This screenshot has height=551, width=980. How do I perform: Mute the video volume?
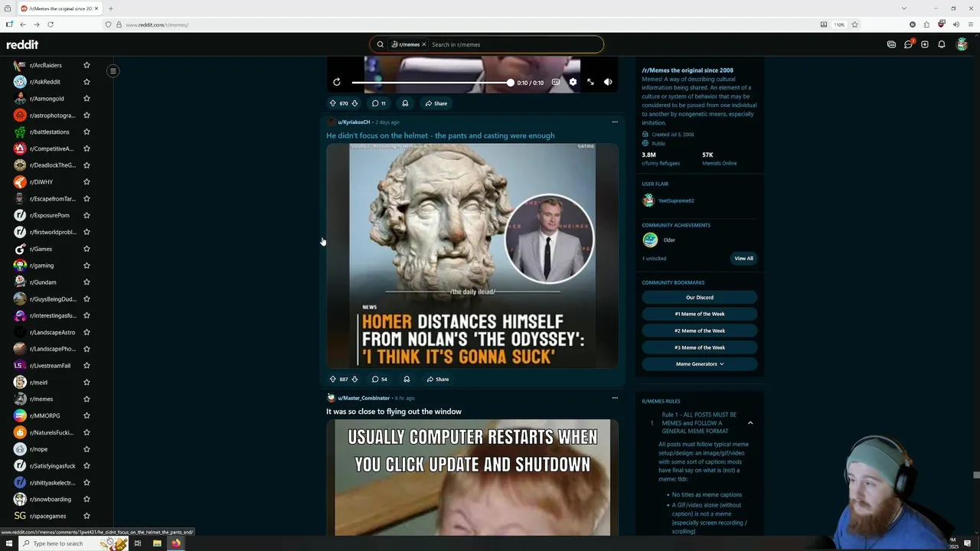608,82
